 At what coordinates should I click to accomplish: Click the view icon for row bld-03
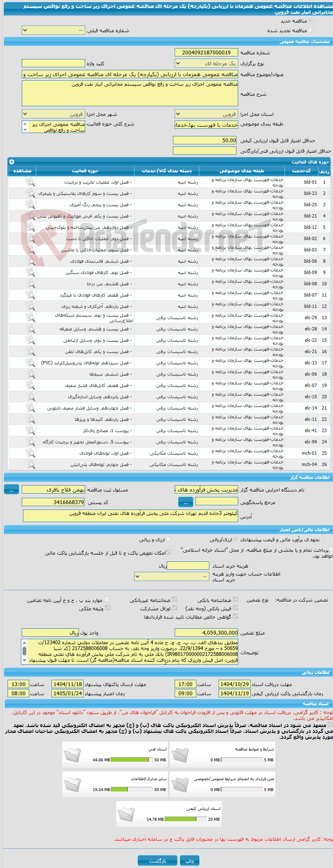point(30,250)
